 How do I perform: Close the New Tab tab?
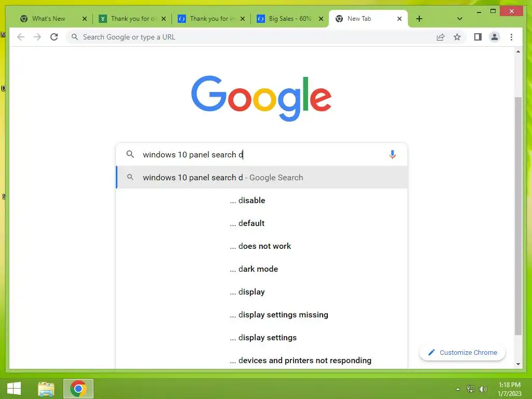400,19
